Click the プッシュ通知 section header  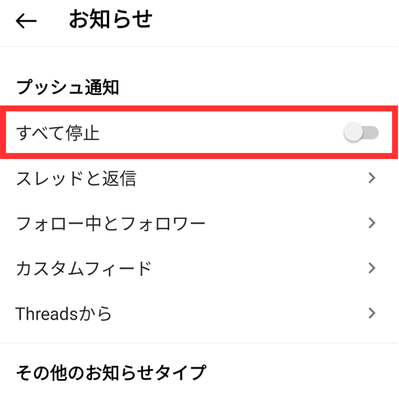pyautogui.click(x=68, y=87)
